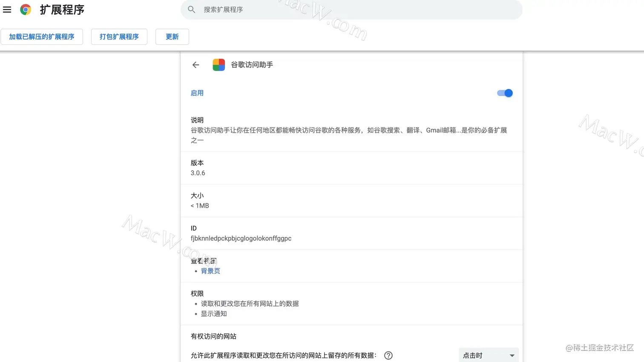Click the Chrome logo icon
The width and height of the screenshot is (644, 362).
[x=26, y=9]
